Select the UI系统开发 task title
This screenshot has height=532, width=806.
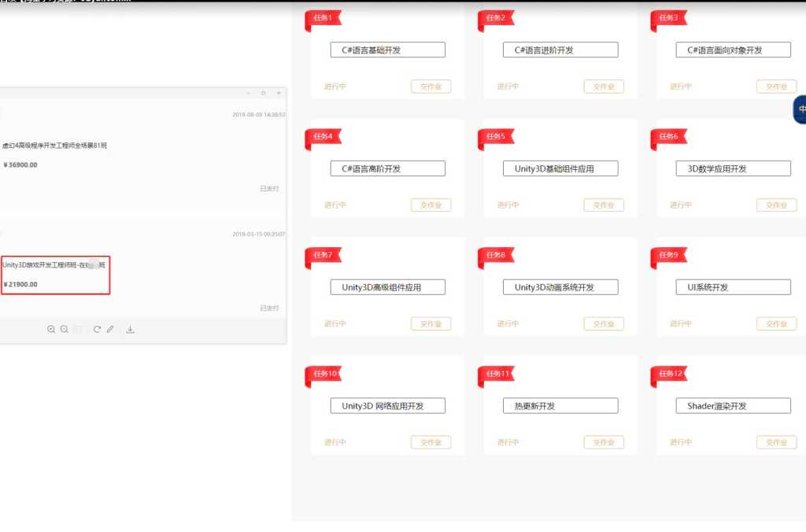coord(733,287)
